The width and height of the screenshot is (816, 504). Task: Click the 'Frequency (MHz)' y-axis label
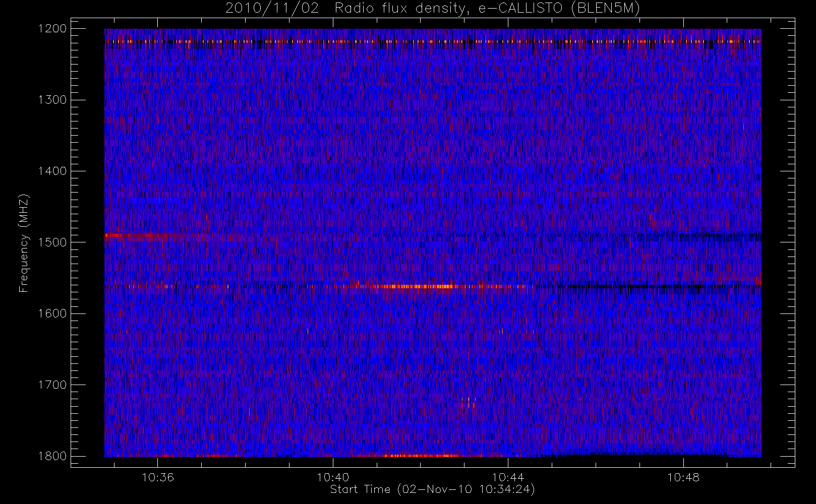tap(24, 243)
